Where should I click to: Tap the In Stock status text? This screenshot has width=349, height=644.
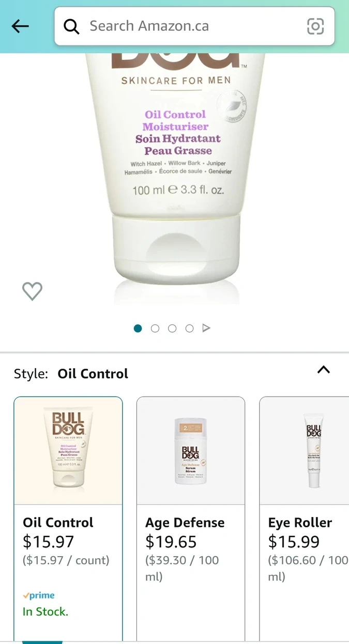[x=45, y=611]
